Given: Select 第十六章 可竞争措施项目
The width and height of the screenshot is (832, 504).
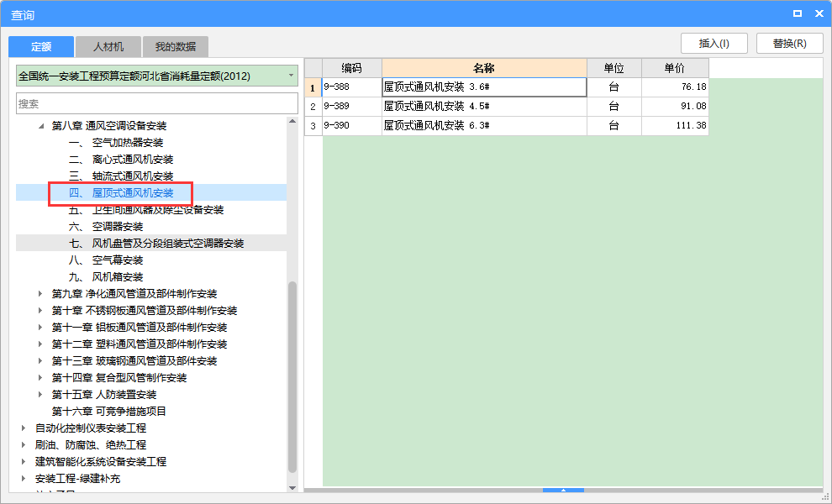Looking at the screenshot, I should (108, 411).
